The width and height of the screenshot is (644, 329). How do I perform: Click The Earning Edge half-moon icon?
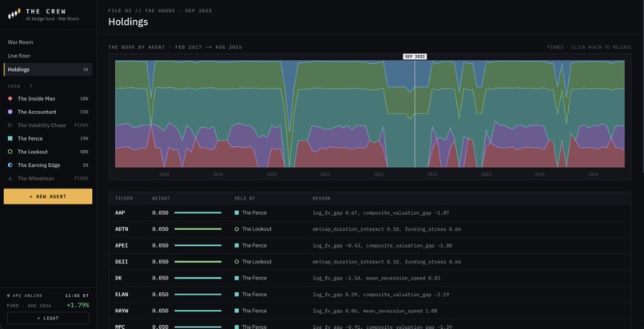coord(10,165)
